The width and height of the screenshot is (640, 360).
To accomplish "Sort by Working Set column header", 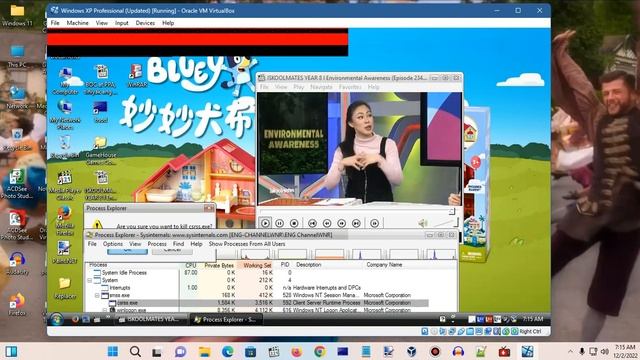I will pyautogui.click(x=257, y=265).
